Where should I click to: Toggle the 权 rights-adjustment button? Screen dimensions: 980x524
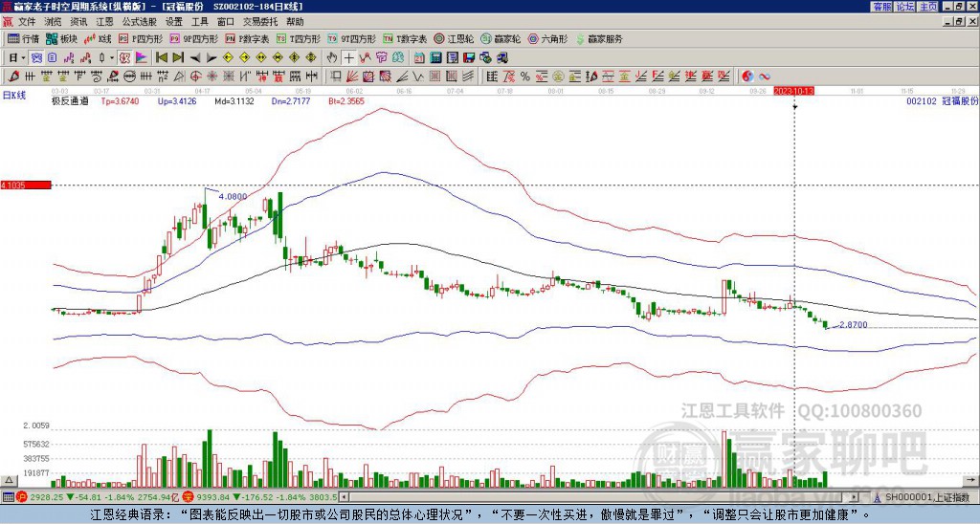[124, 58]
